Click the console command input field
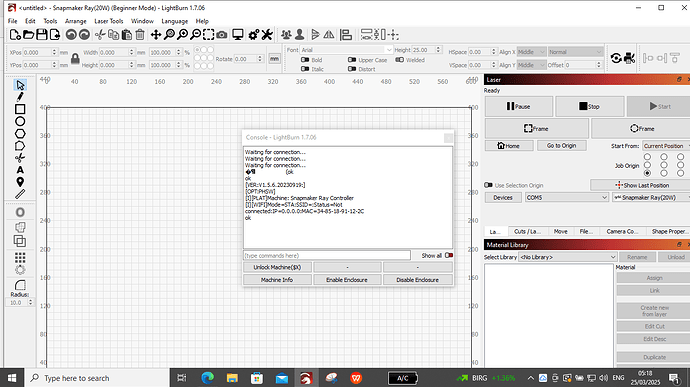 click(x=327, y=255)
